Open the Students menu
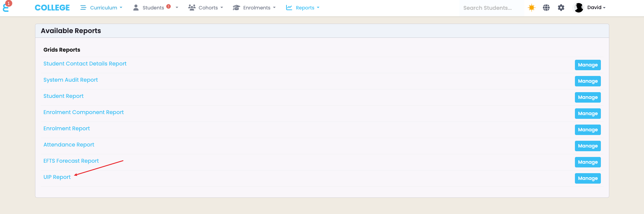Viewport: 644px width, 214px height. (153, 8)
